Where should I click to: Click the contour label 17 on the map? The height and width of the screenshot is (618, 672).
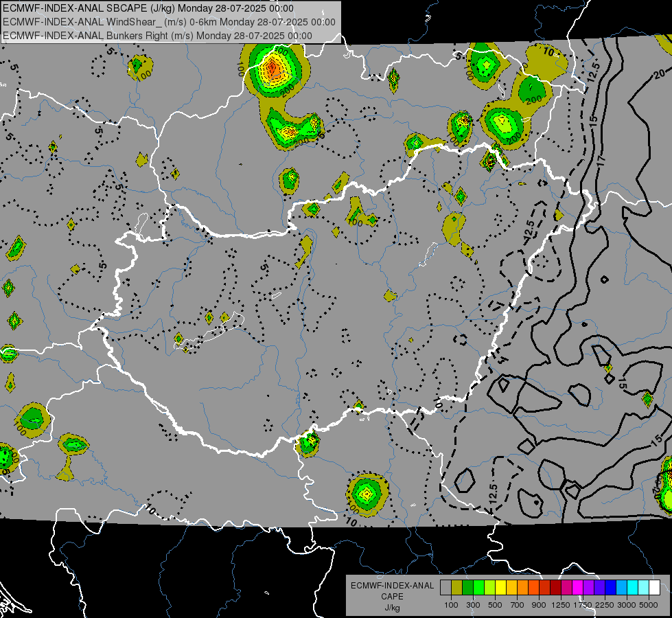(601, 161)
